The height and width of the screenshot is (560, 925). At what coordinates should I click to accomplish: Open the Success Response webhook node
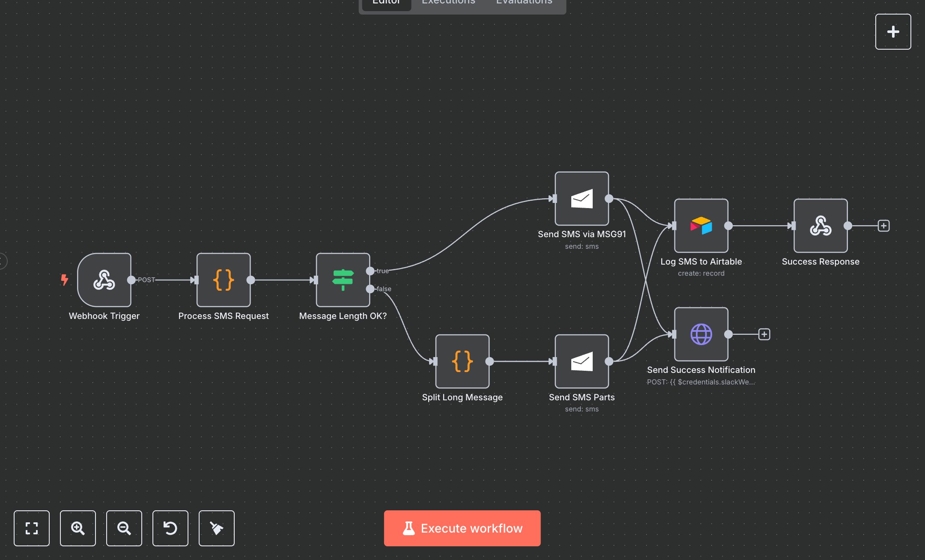[x=820, y=226]
